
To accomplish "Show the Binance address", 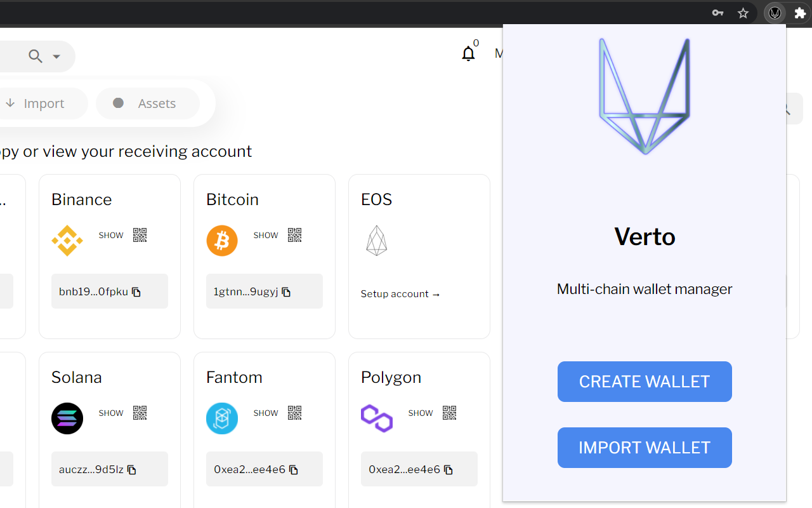I will pos(111,236).
